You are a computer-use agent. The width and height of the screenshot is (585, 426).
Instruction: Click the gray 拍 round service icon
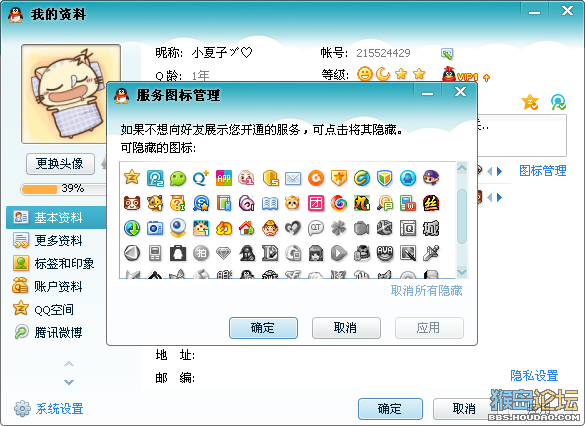coord(201,253)
